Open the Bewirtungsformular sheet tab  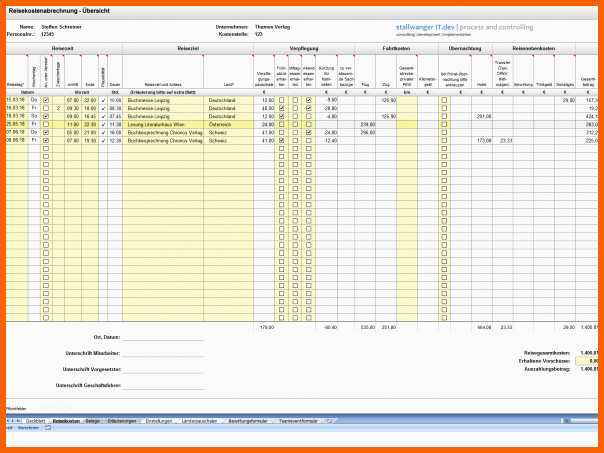pos(248,421)
